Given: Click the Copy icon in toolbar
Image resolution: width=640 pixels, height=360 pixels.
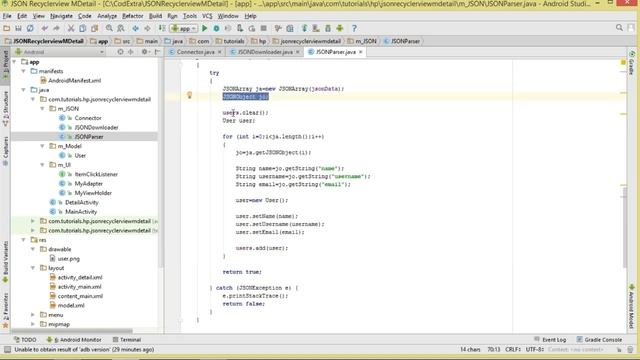Looking at the screenshot, I should 83,28.
